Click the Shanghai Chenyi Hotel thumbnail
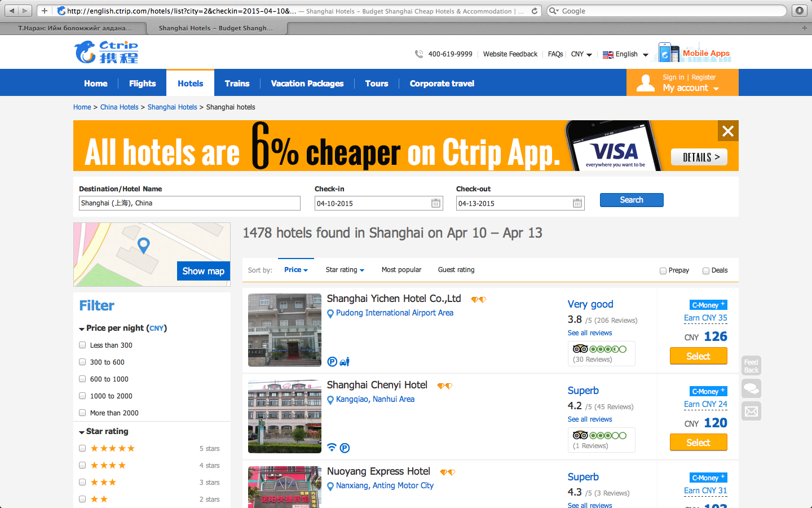This screenshot has width=812, height=508. (285, 417)
